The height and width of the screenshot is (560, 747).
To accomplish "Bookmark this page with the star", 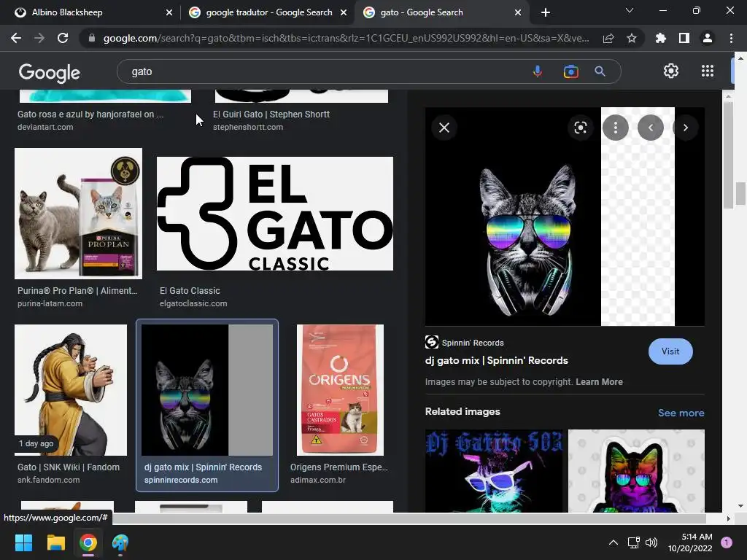I will [x=632, y=38].
